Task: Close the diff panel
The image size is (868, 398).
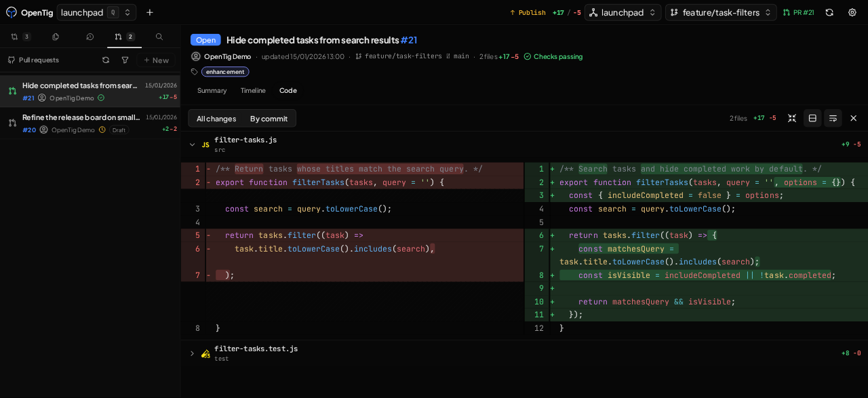Action: (854, 118)
